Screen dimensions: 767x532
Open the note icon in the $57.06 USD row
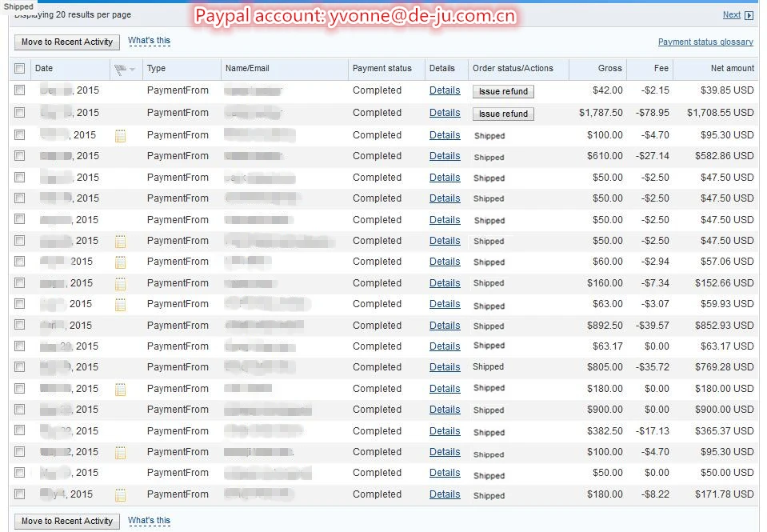(120, 262)
